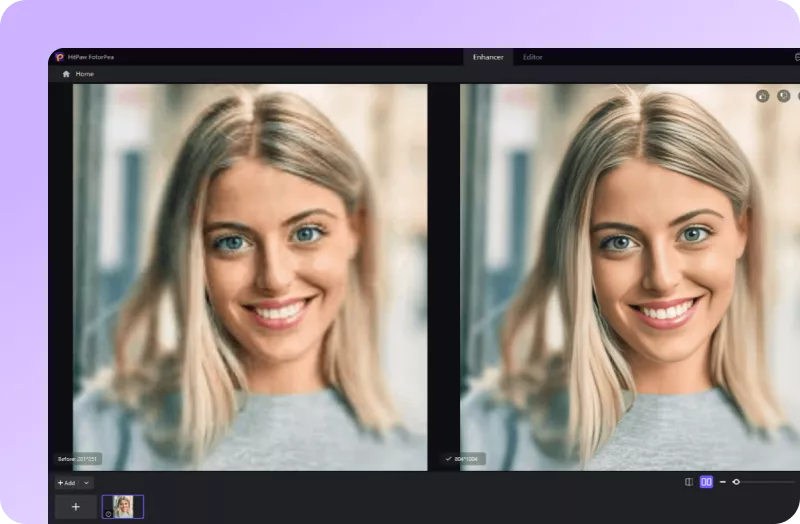The width and height of the screenshot is (800, 524).
Task: Click the Before 201*251 resolution label
Action: click(x=79, y=459)
